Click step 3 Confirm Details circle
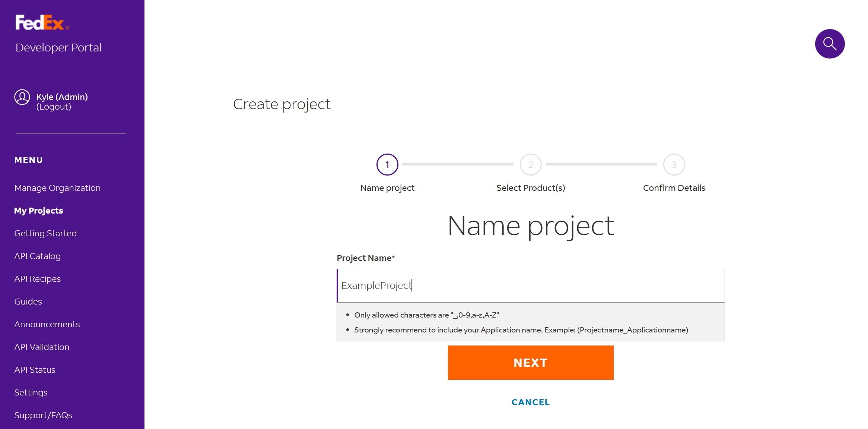 pos(674,164)
